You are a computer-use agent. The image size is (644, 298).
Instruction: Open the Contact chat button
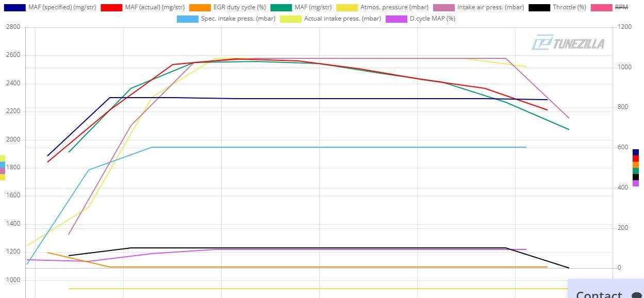point(606,289)
